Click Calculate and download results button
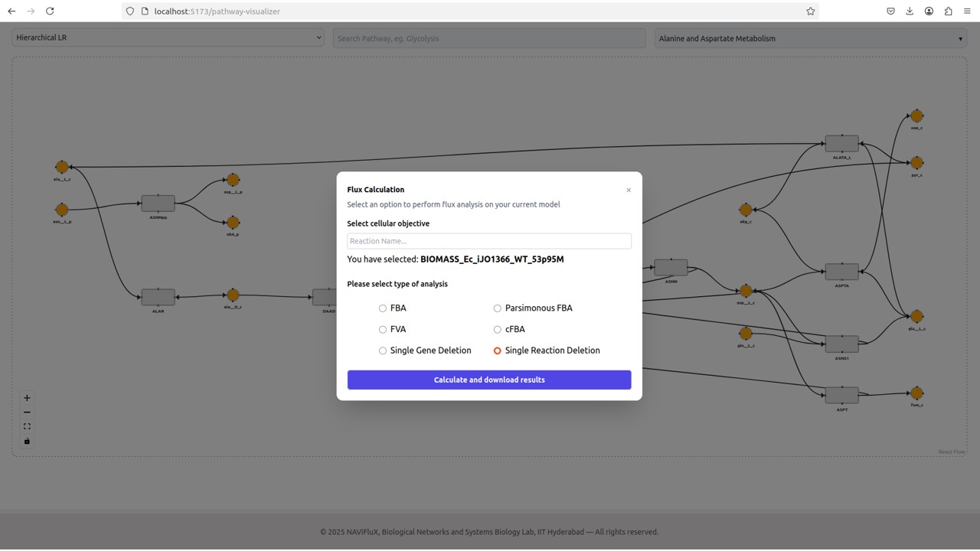This screenshot has height=551, width=980. (x=489, y=380)
